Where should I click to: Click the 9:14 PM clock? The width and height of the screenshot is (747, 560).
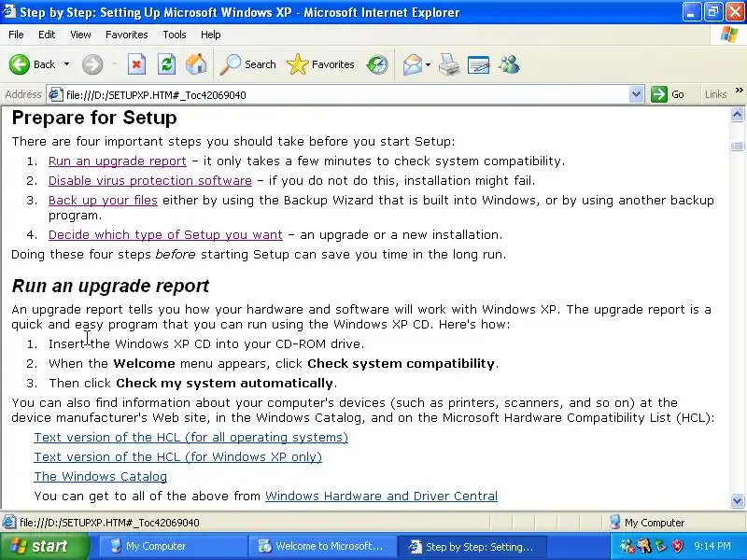pos(712,546)
